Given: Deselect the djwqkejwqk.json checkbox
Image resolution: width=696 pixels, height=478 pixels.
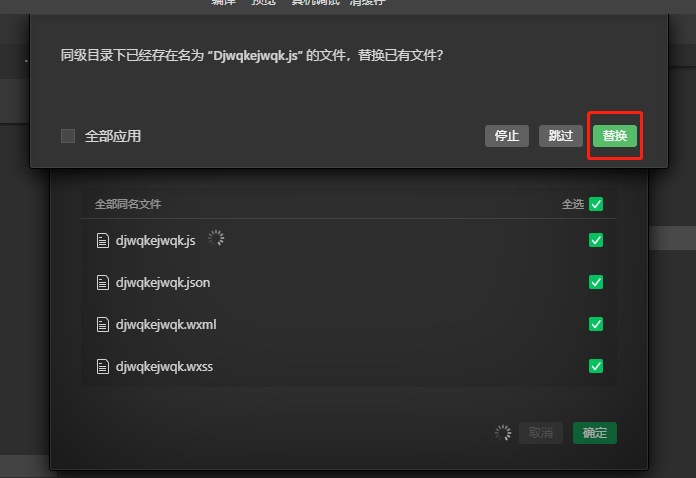Looking at the screenshot, I should pyautogui.click(x=596, y=282).
